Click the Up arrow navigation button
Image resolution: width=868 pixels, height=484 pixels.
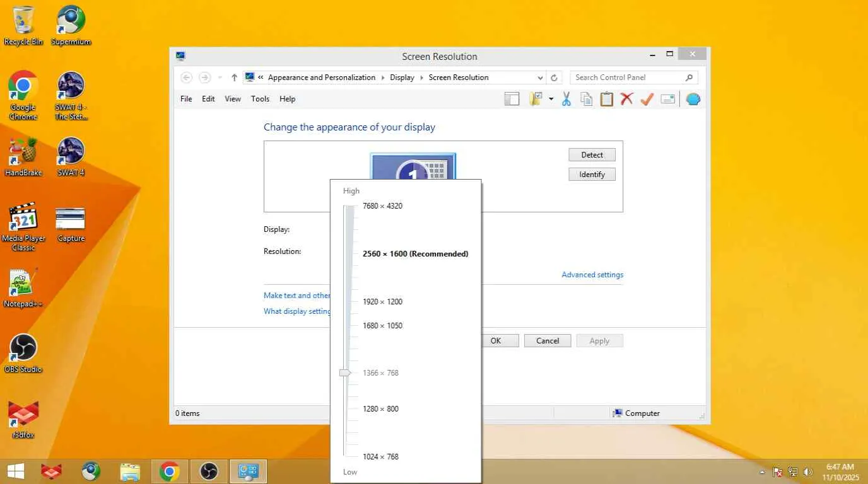click(x=235, y=78)
